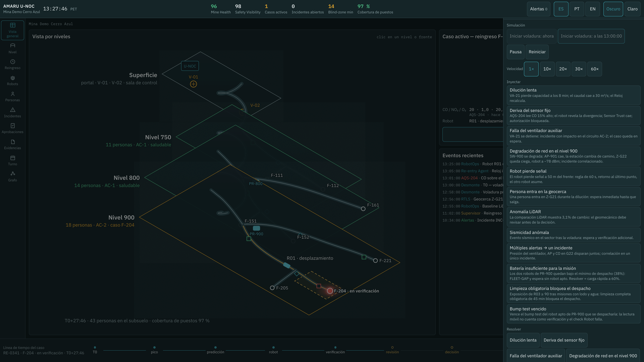Image resolution: width=644 pixels, height=362 pixels.
Task: Click the F-161 face node
Action: (x=363, y=209)
